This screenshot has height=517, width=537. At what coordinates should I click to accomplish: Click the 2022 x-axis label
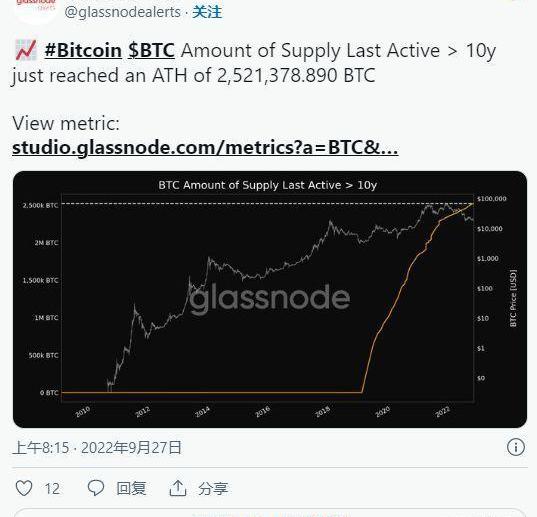(x=442, y=412)
